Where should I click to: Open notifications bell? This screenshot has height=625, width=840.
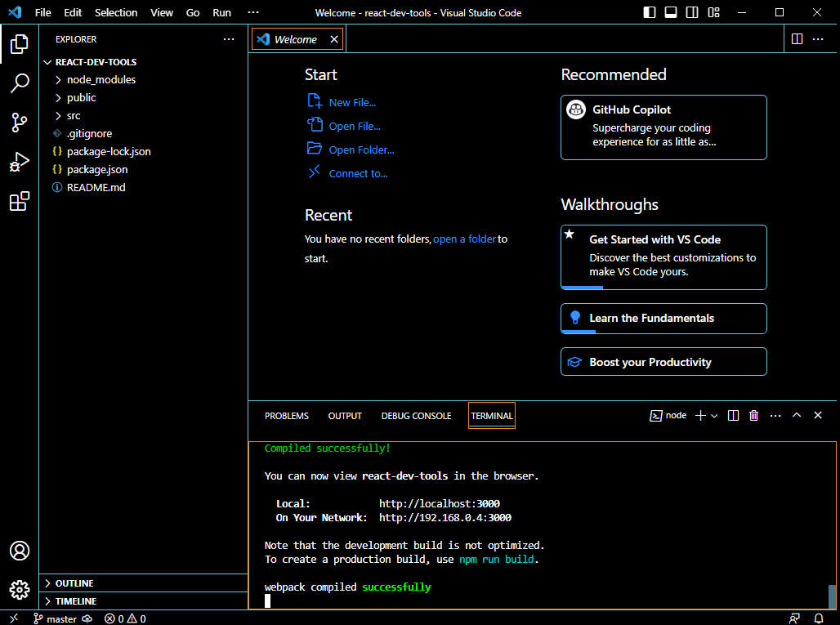pyautogui.click(x=819, y=618)
